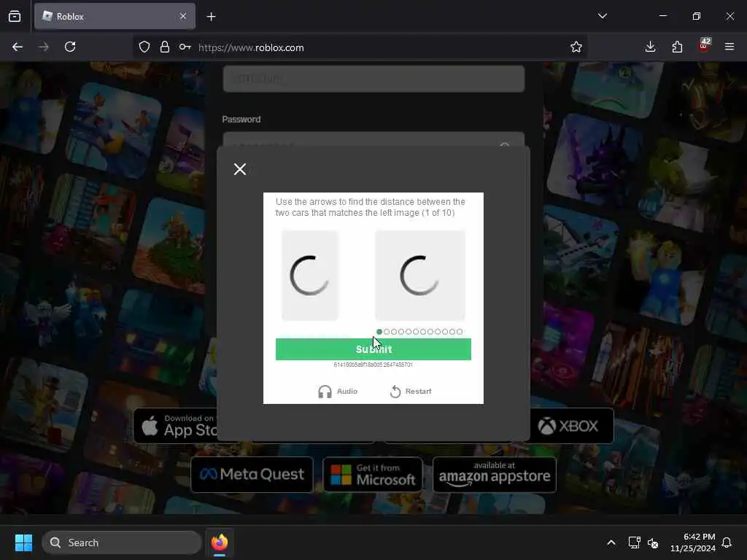Click the left loading image panel

click(x=309, y=275)
